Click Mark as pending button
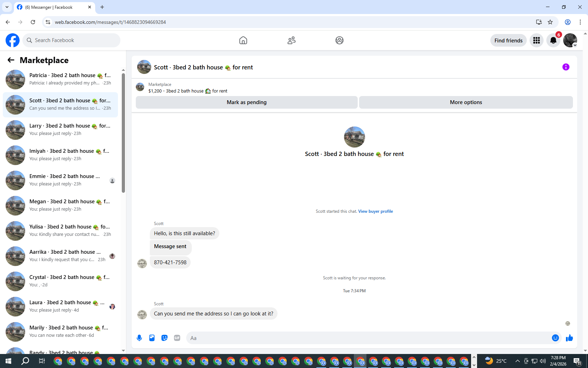588x368 pixels. (x=247, y=102)
